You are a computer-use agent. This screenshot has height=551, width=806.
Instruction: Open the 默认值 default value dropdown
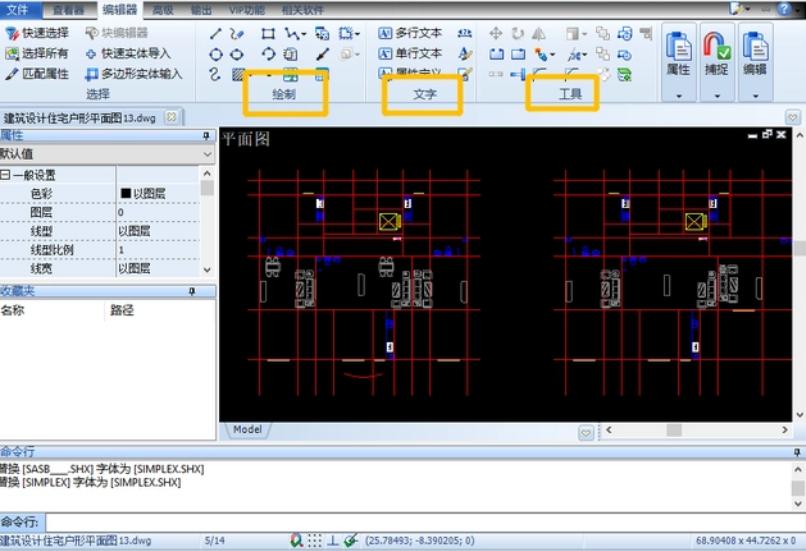point(207,154)
